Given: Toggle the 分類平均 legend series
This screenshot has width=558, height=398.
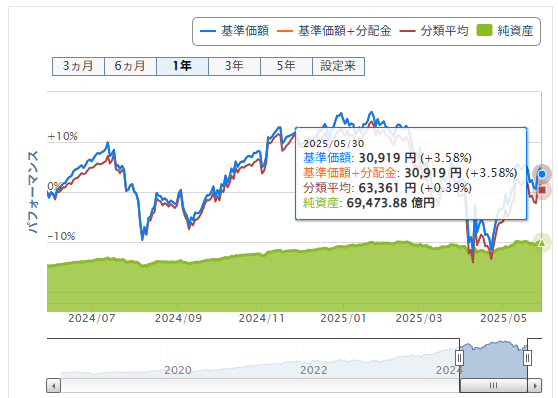Looking at the screenshot, I should pos(434,31).
